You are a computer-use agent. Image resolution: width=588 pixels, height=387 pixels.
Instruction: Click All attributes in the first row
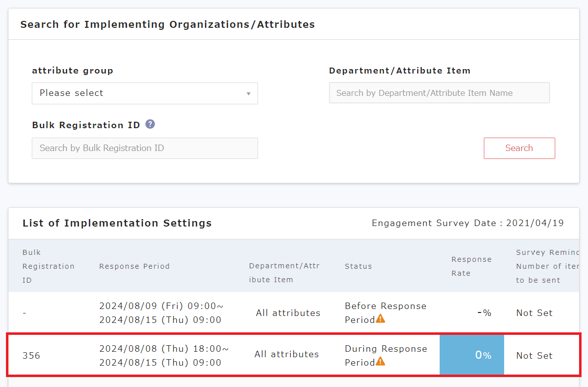288,313
